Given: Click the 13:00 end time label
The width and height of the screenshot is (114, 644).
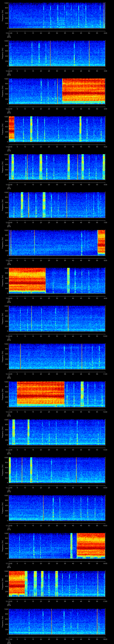Looking at the screenshot, I should (x=105, y=450).
